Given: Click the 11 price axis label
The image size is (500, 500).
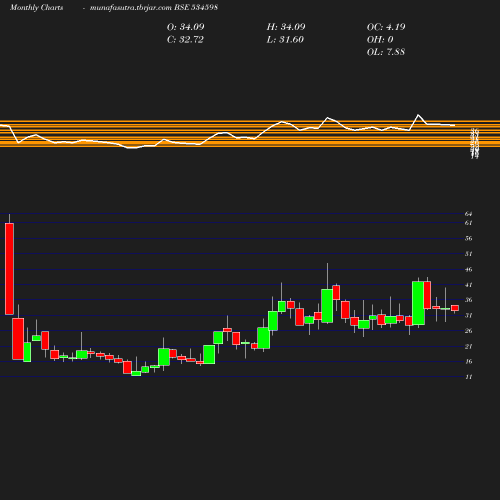Looking at the screenshot, I should click(468, 377).
